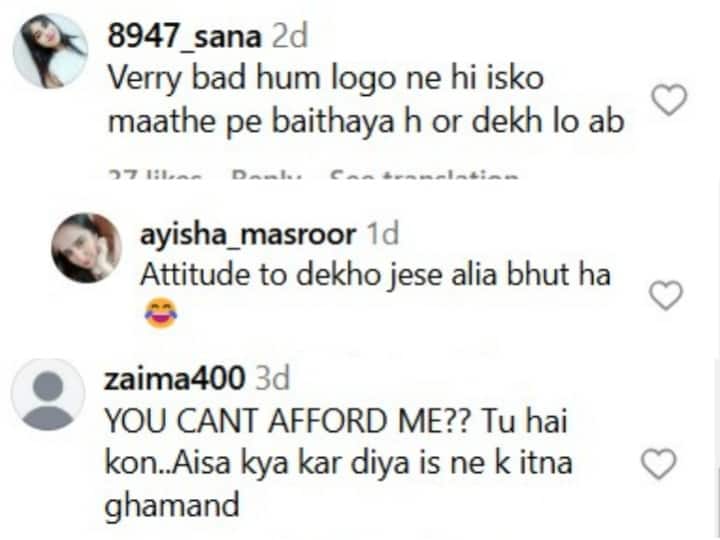Tap the heart on zaima400's comment
The height and width of the screenshot is (540, 720).
658,464
